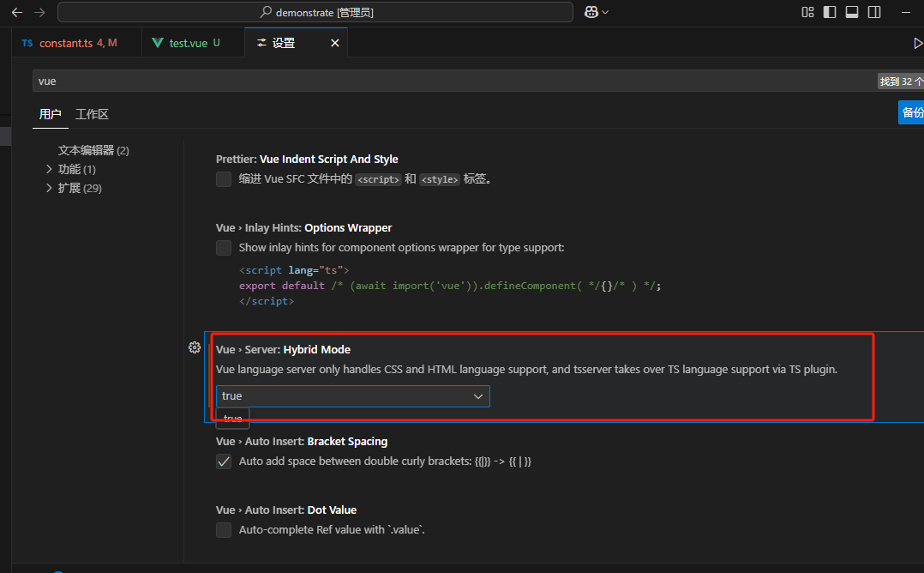Uncheck Auto Insert Bracket Spacing
The image size is (924, 573).
pos(224,461)
